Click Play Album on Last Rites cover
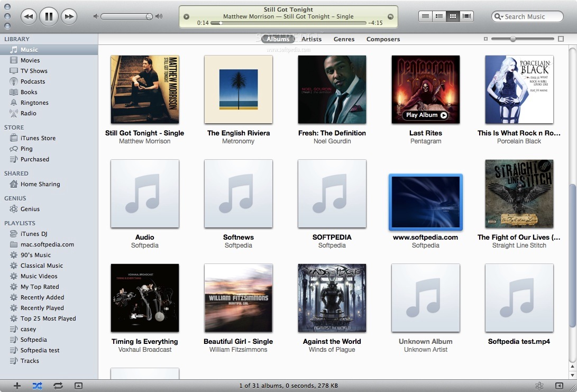577x392 pixels. click(426, 115)
